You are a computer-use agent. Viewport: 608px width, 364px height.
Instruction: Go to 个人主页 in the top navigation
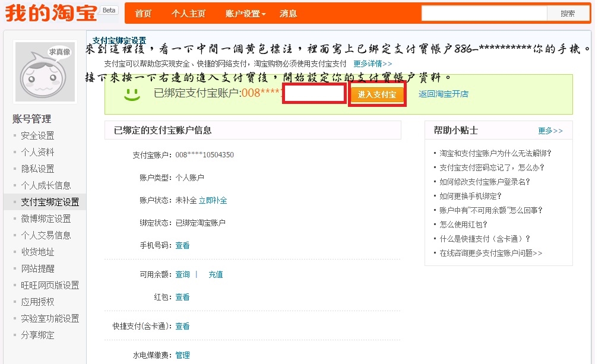point(188,14)
